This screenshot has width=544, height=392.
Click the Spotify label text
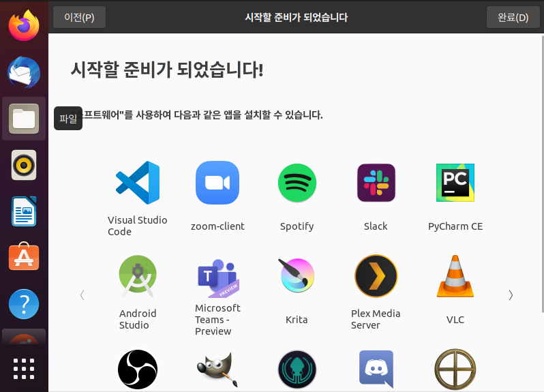(x=297, y=226)
